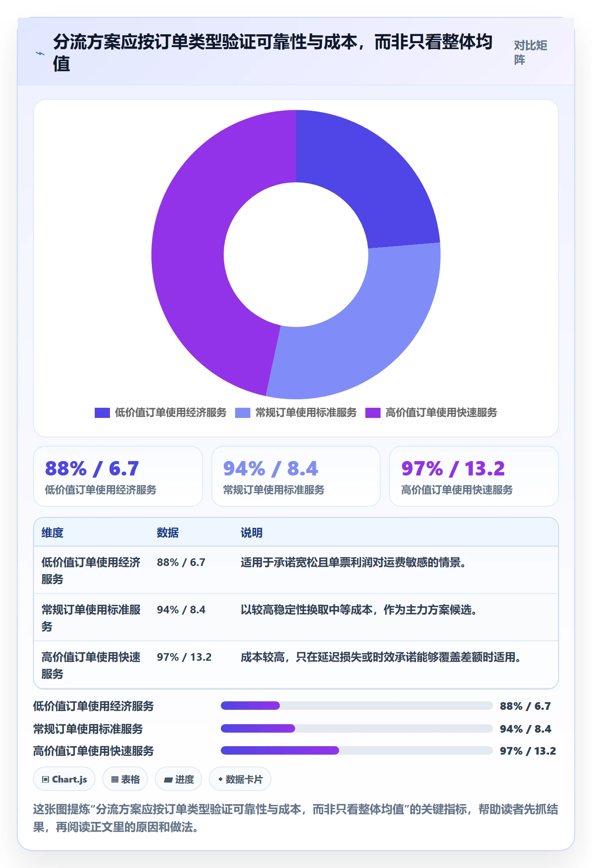Click table cell 94% / 8.4

point(181,610)
